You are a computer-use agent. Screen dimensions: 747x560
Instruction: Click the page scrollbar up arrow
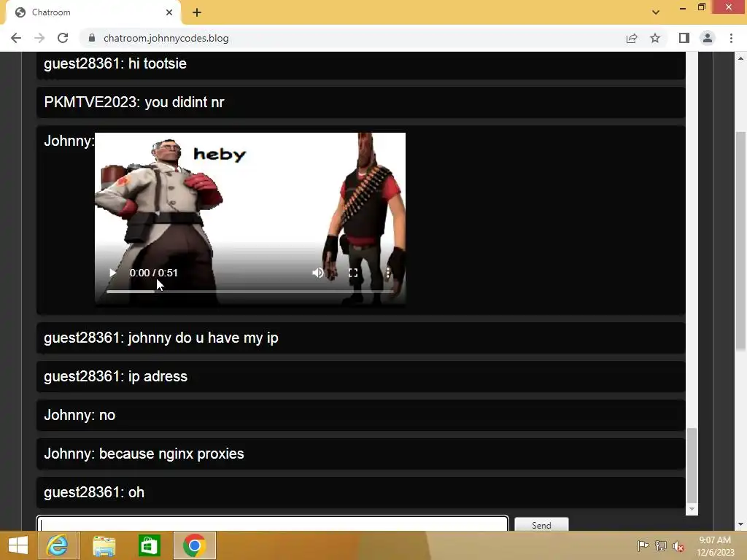coord(740,58)
